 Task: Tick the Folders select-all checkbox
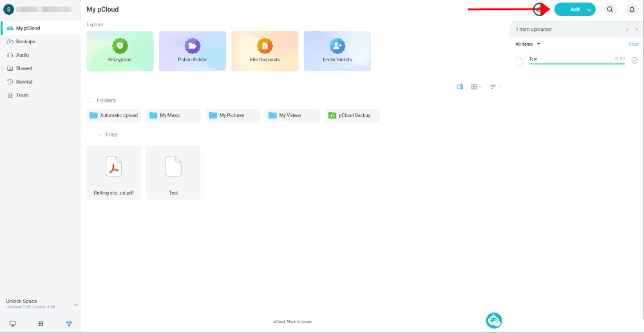[90, 100]
